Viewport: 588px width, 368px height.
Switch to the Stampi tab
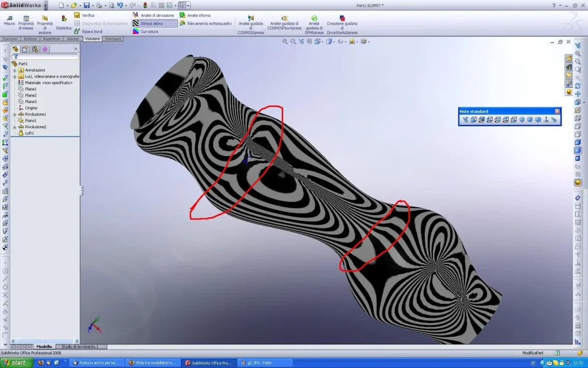click(x=73, y=39)
